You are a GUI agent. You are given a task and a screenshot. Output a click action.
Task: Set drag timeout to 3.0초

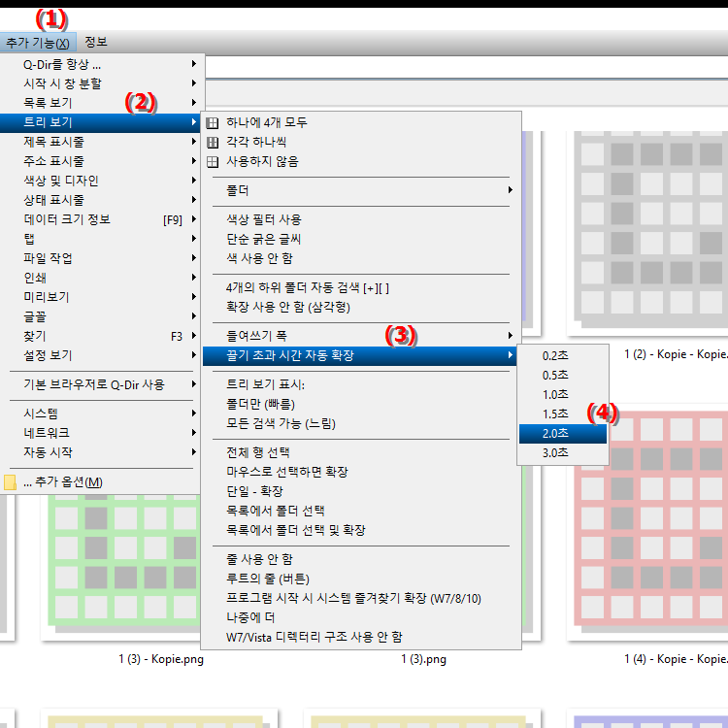tap(563, 453)
